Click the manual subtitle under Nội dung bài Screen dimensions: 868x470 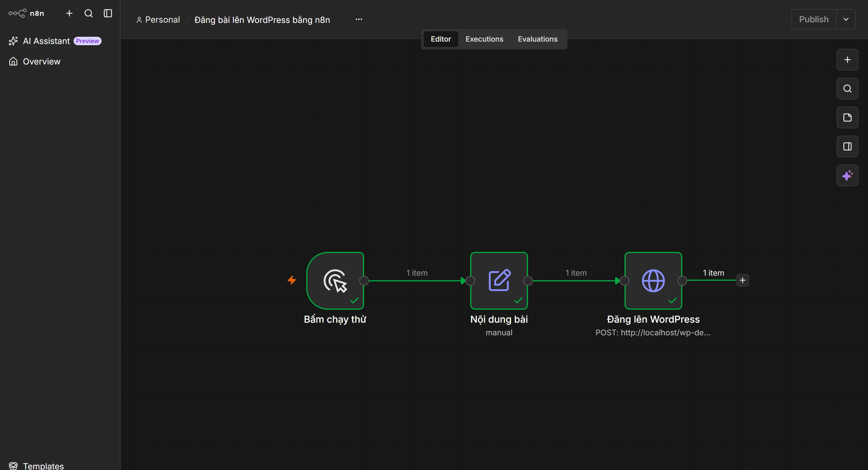click(x=499, y=333)
